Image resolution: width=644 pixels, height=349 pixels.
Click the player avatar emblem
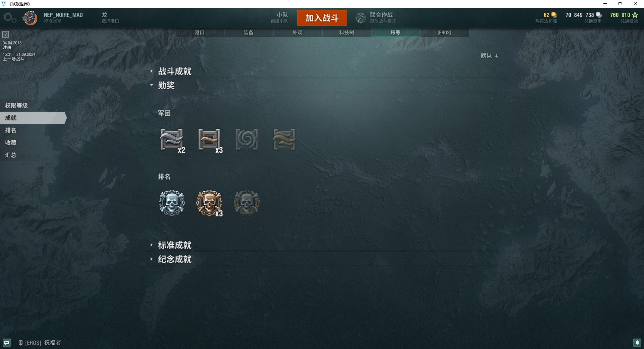pyautogui.click(x=30, y=18)
